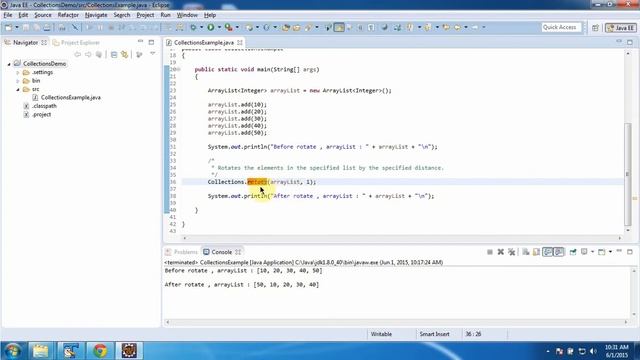Click the green Run button icon

[x=211, y=27]
